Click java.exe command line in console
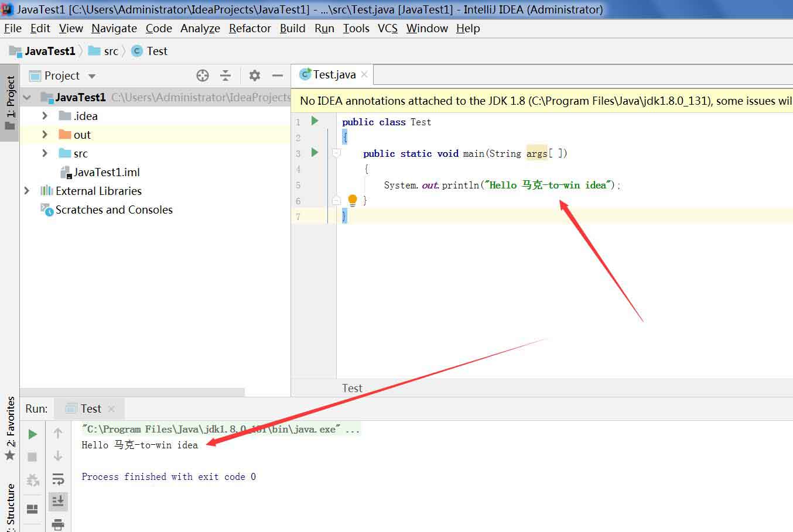The width and height of the screenshot is (793, 532). (x=221, y=429)
